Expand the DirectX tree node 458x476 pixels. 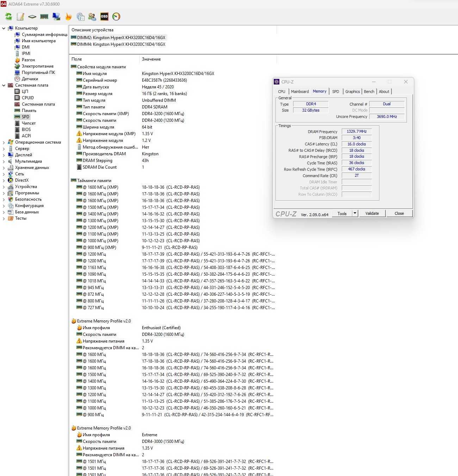[4, 180]
